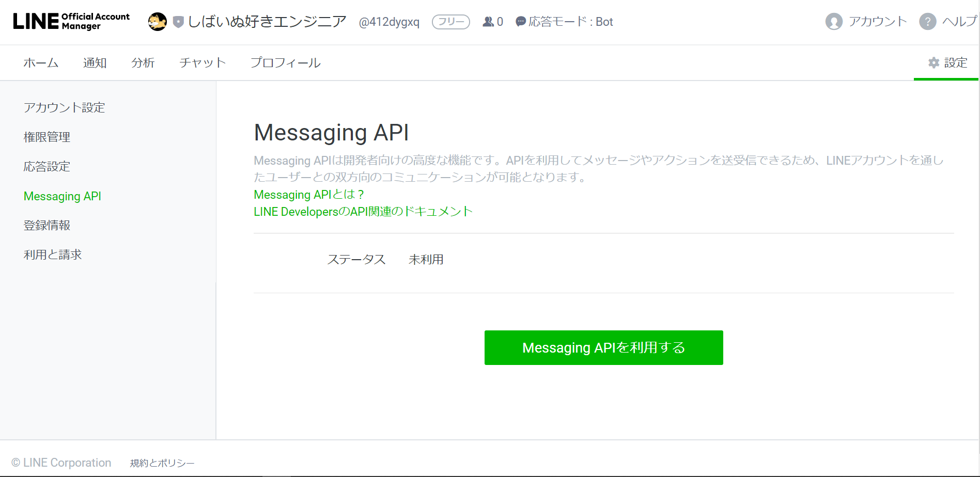Open the 通知 tab

(x=95, y=62)
